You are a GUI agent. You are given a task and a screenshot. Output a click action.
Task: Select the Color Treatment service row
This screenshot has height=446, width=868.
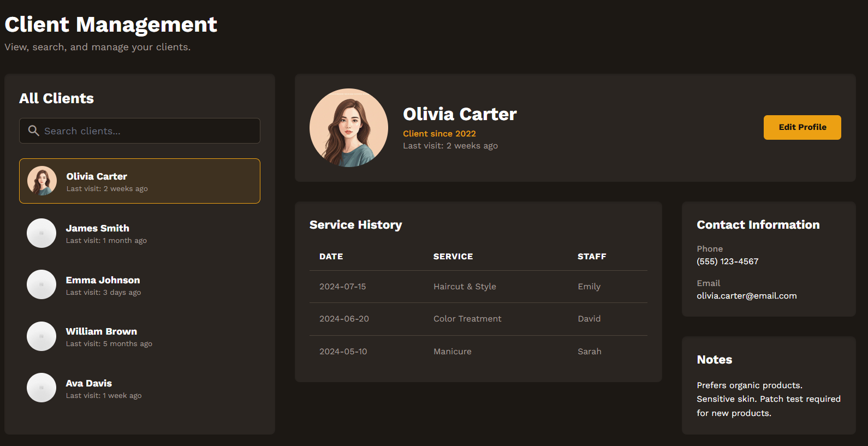(x=478, y=319)
